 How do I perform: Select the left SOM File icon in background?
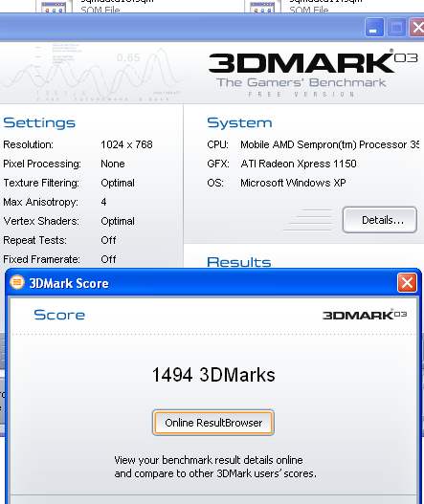(54, 7)
